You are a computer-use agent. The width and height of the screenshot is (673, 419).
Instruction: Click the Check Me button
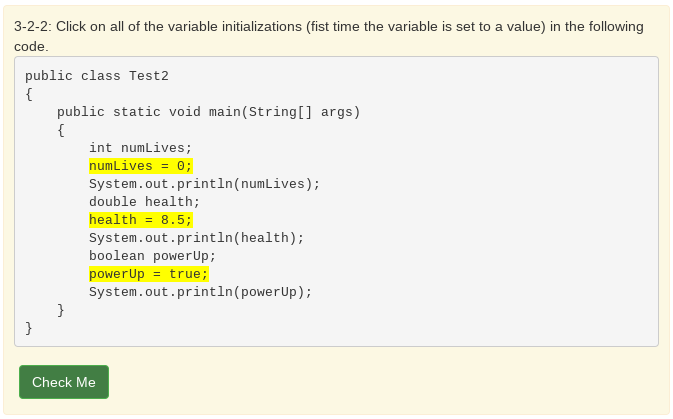click(64, 382)
